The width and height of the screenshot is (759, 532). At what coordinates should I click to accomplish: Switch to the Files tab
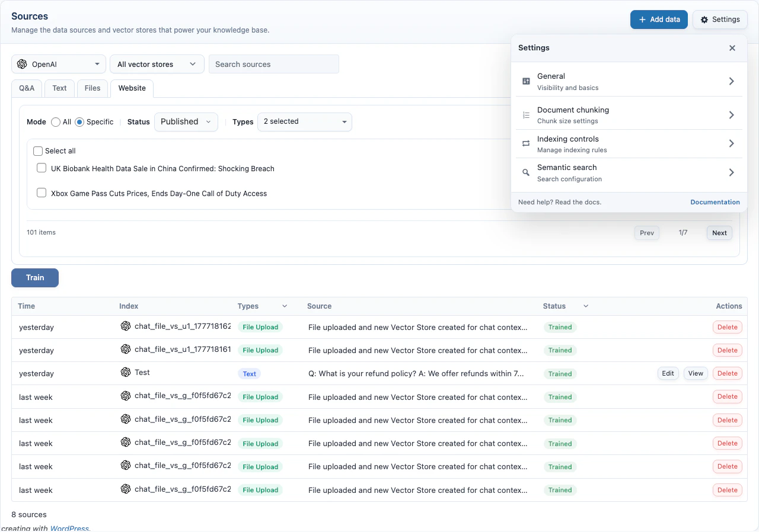tap(93, 88)
